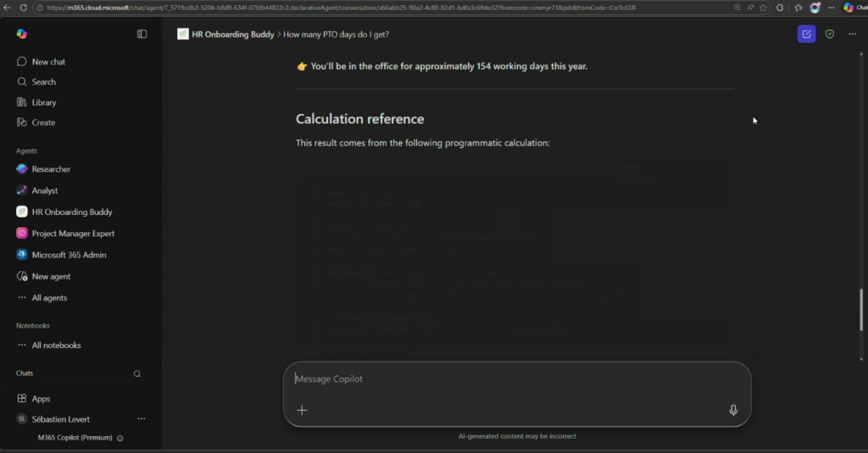The image size is (868, 453).
Task: Click browser zoom magnifier icon
Action: pos(737,8)
